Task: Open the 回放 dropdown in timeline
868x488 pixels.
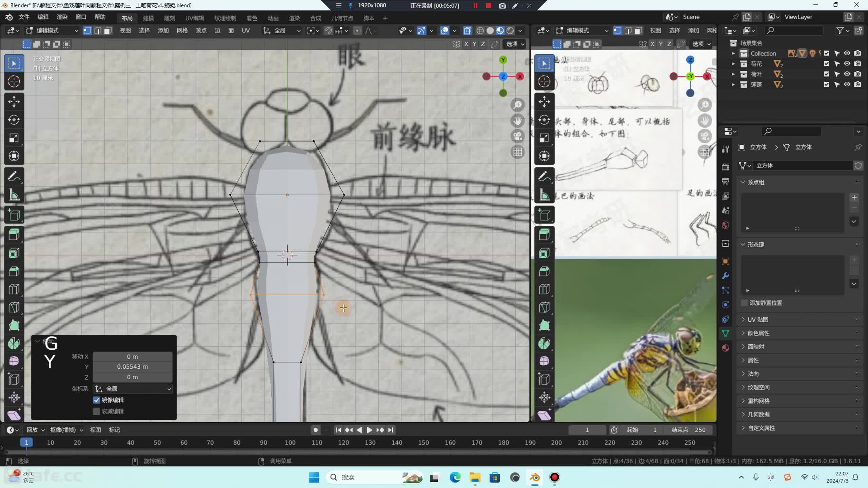Action: click(x=35, y=430)
